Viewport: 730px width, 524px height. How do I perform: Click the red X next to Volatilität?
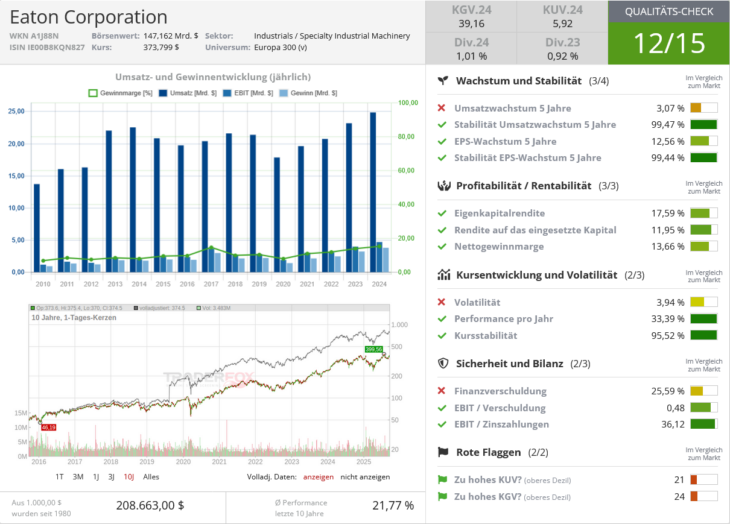441,302
